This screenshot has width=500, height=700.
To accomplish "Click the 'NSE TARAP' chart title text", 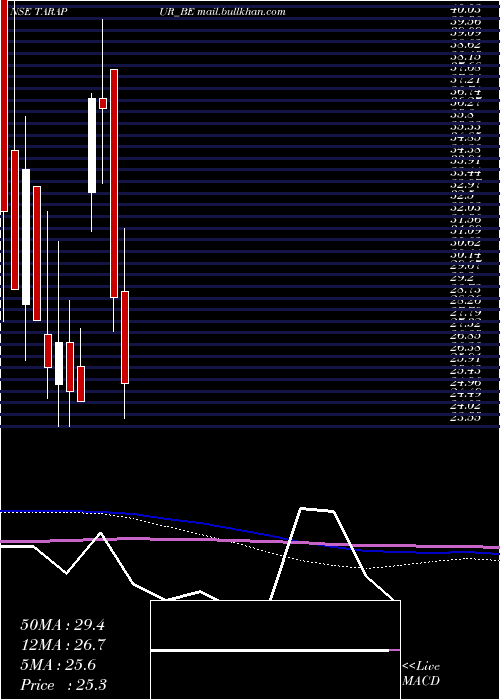I will 38,12.
